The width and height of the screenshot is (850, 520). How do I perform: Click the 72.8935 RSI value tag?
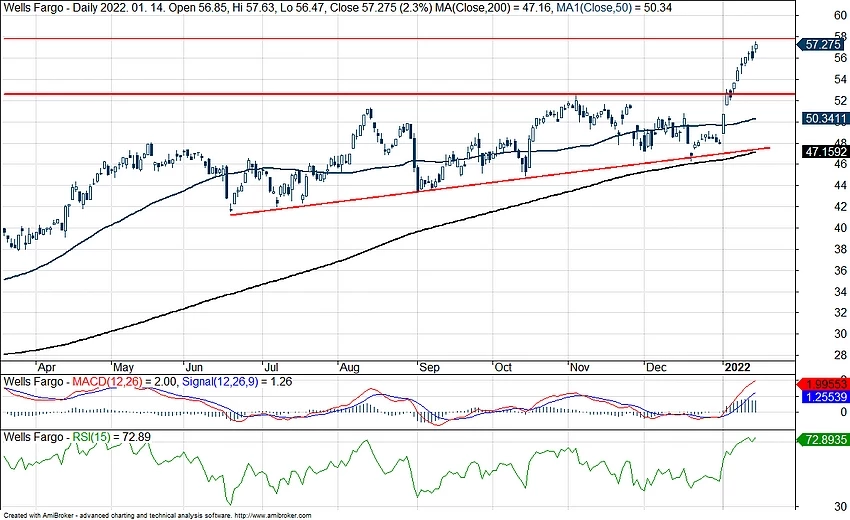[x=822, y=440]
